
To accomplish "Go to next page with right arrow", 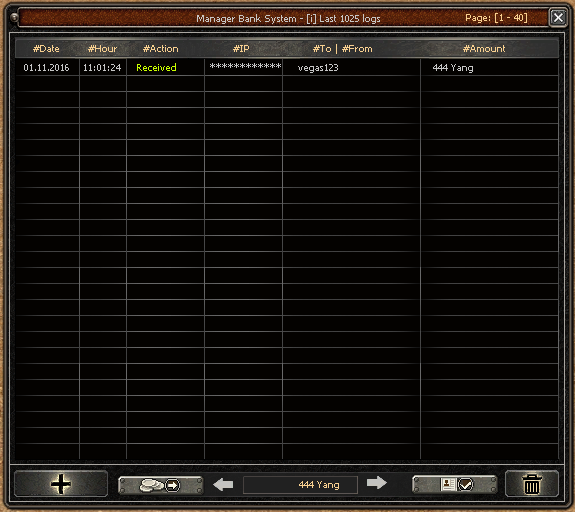I will [x=377, y=483].
